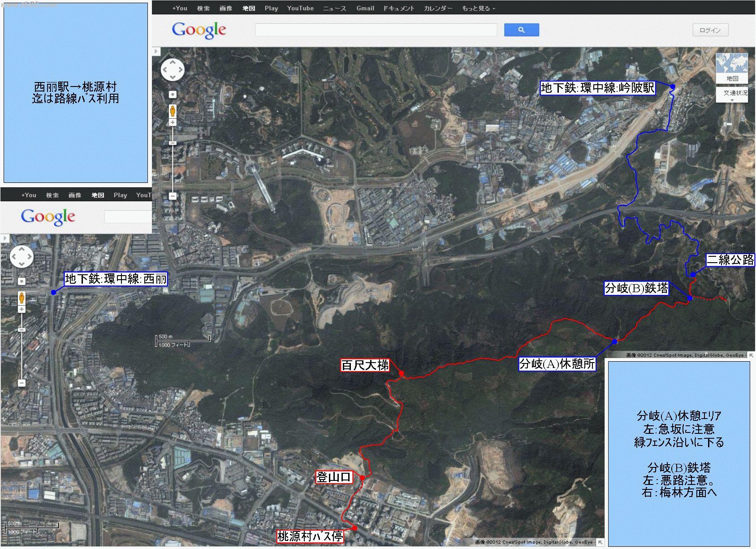The height and width of the screenshot is (549, 756).
Task: Open the 交通状況 layers dropdown
Action: pos(731,95)
